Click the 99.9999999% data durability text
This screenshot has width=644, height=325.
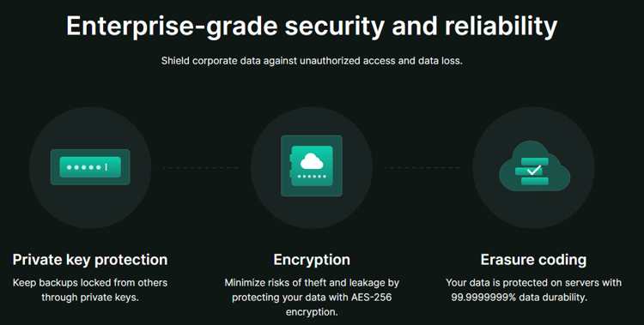click(x=519, y=297)
